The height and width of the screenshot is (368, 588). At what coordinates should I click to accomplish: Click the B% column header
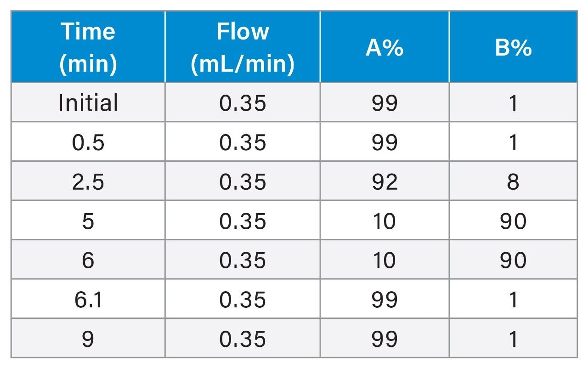(x=513, y=47)
